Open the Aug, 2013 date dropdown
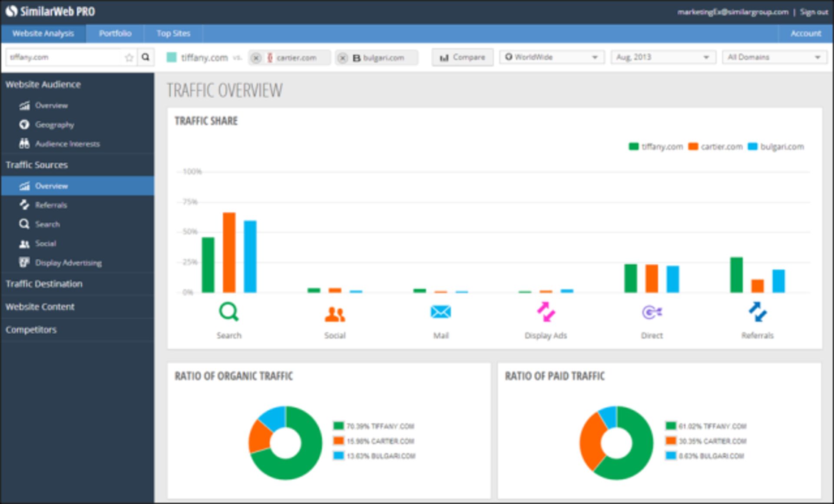This screenshot has width=834, height=504. pos(663,57)
